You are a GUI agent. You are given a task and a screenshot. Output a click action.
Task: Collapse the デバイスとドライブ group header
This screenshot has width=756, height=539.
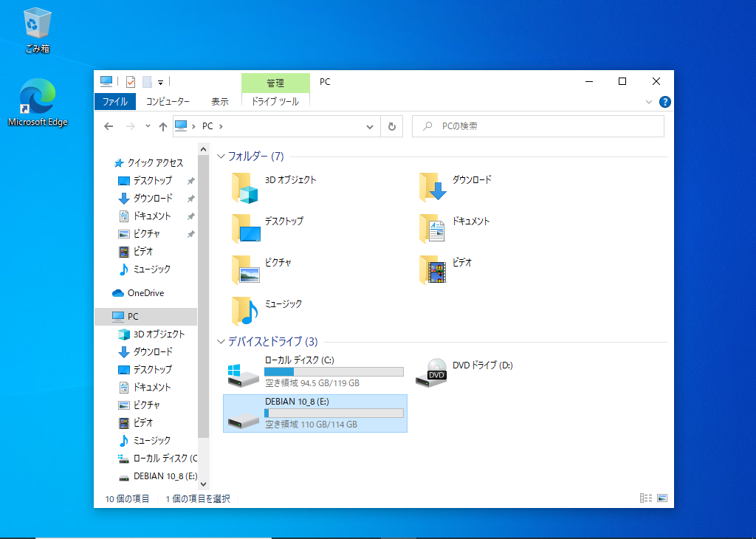pos(221,342)
